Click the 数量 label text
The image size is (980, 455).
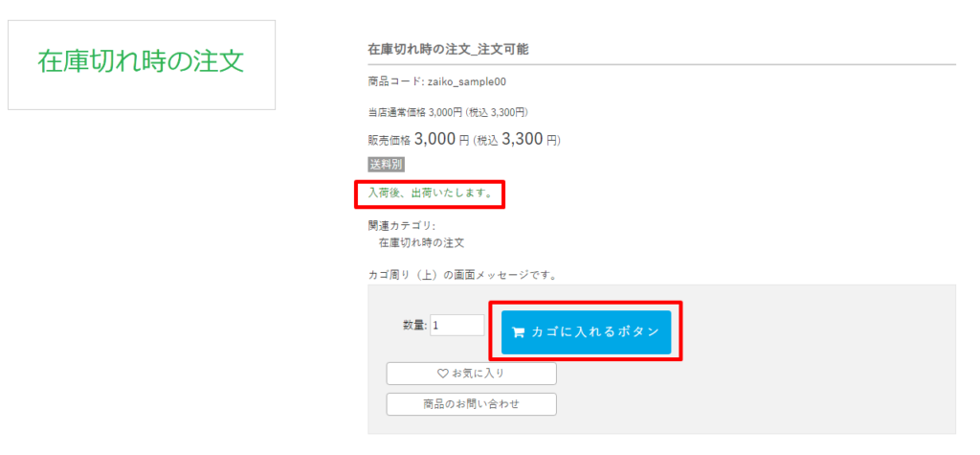point(414,326)
